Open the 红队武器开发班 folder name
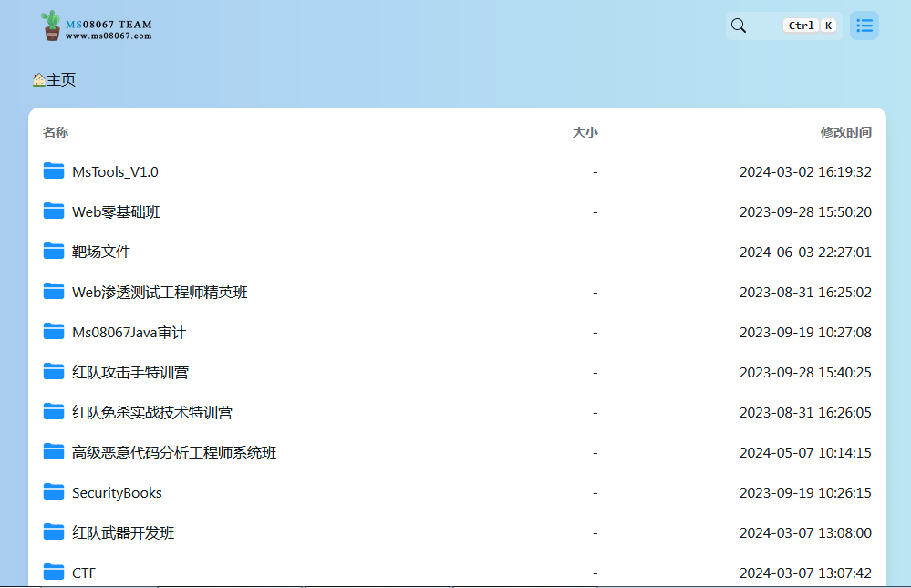Image resolution: width=911 pixels, height=588 pixels. point(123,532)
